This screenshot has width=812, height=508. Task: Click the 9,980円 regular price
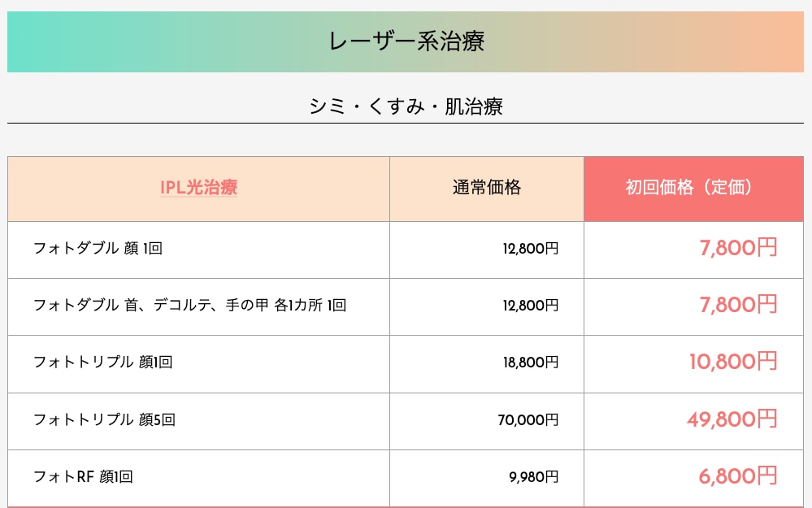[533, 476]
